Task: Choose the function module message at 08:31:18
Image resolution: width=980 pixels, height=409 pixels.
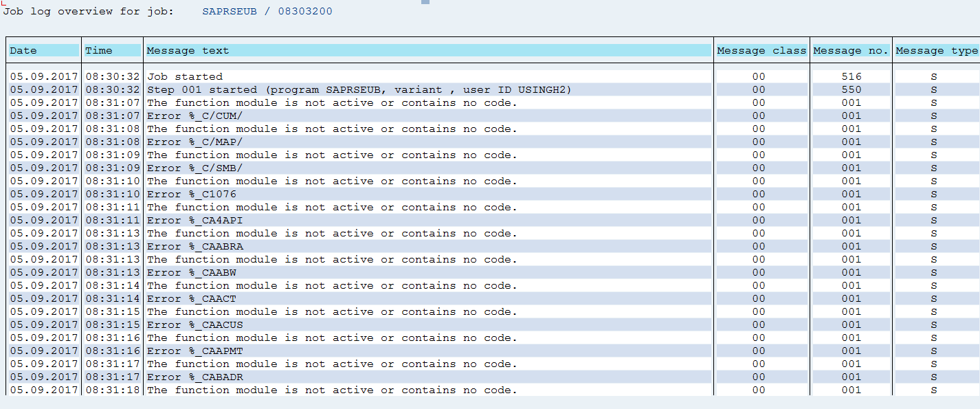Action: coord(332,390)
